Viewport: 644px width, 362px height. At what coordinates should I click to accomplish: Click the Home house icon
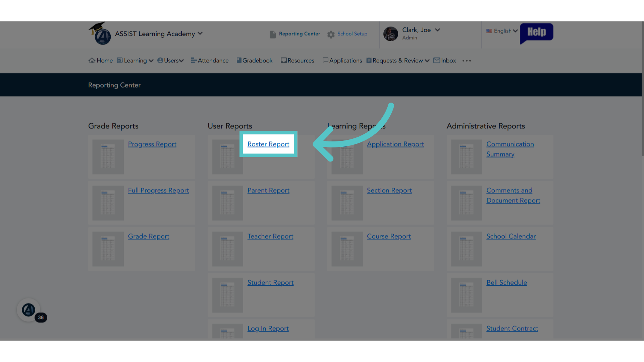pyautogui.click(x=92, y=60)
